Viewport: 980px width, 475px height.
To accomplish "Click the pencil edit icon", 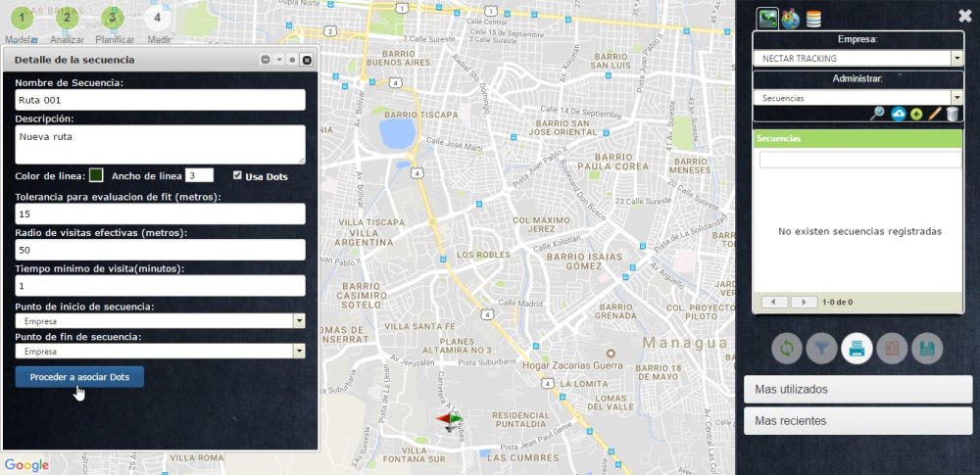I will pos(934,114).
